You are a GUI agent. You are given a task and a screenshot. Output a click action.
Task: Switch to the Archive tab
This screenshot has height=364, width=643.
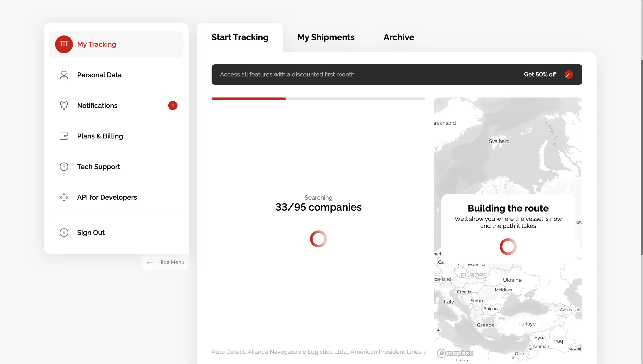[x=399, y=37]
